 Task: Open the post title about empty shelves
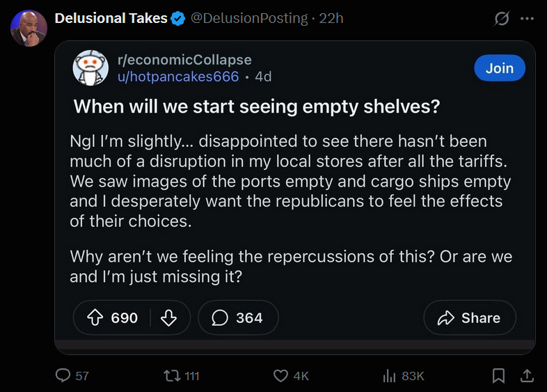(x=256, y=107)
